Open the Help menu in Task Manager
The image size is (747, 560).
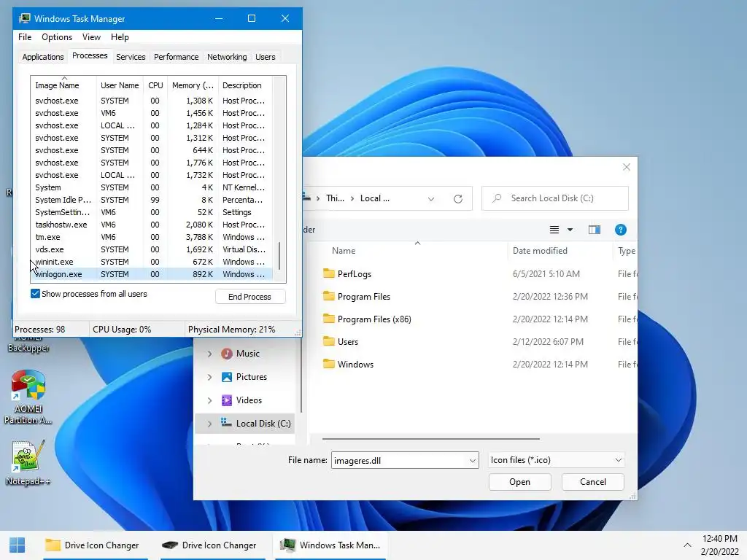(120, 37)
